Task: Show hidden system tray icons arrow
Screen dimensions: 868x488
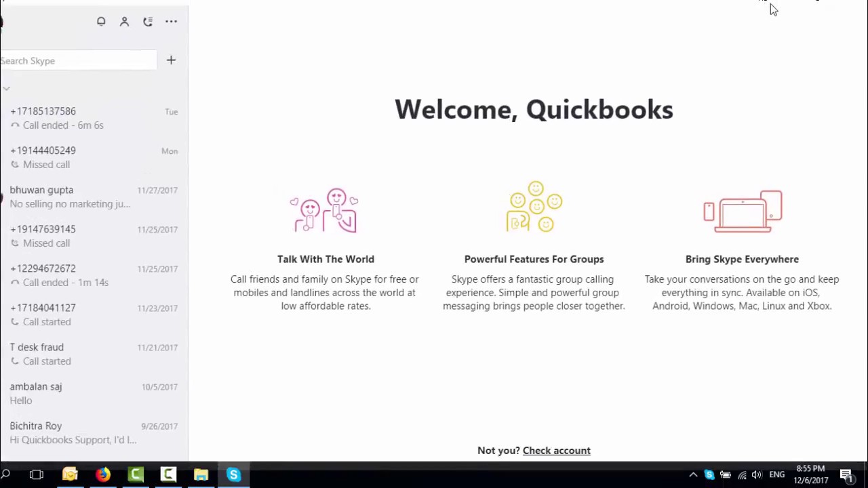Action: [693, 475]
